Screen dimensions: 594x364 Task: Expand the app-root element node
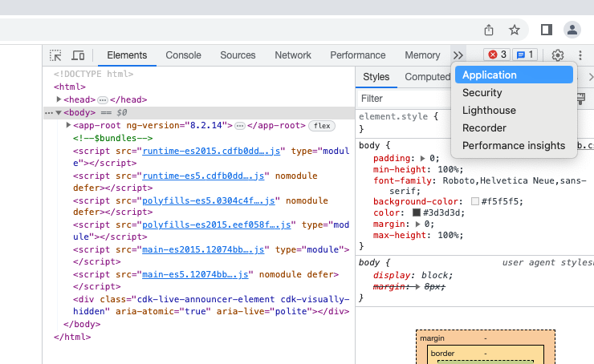point(68,125)
